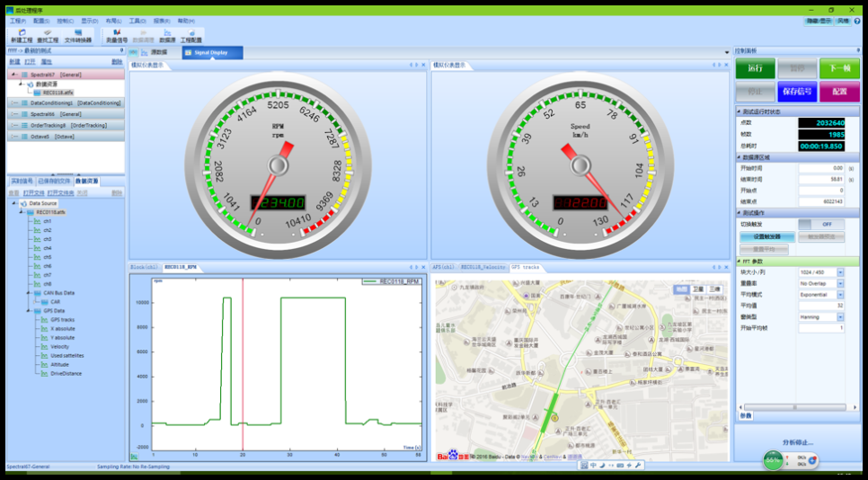Click the CAR node icon in tree
This screenshot has width=868, height=480.
pos(45,302)
